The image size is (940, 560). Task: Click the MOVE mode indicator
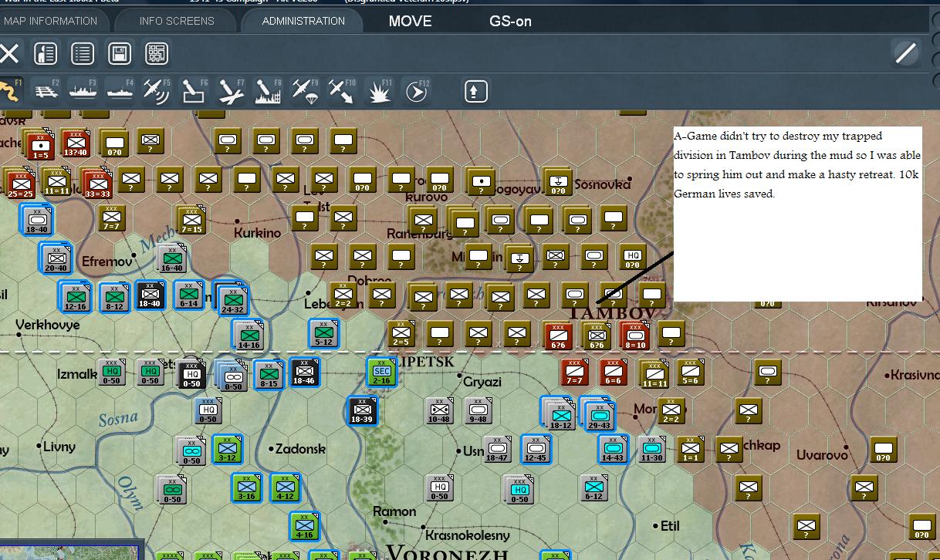coord(410,22)
